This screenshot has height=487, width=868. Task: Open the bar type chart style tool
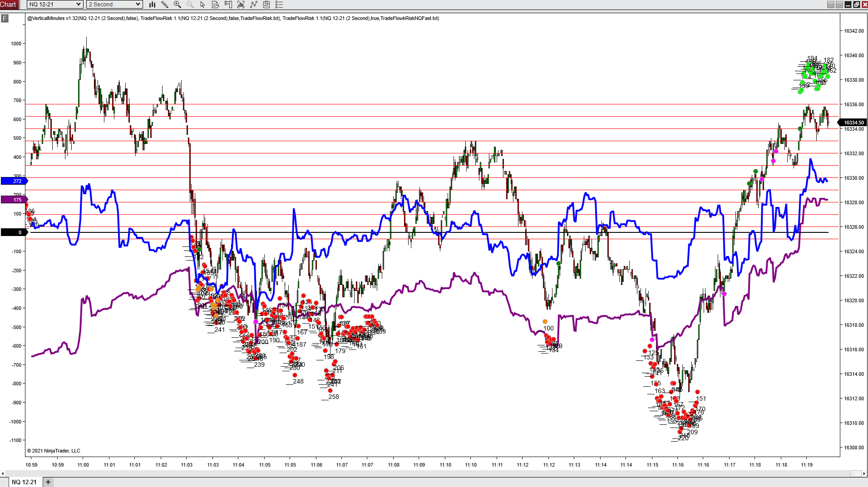152,5
